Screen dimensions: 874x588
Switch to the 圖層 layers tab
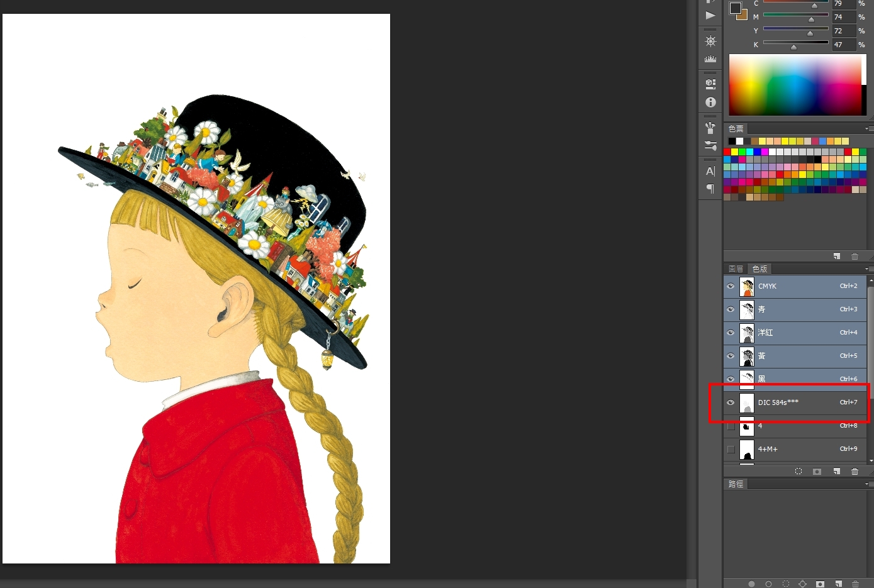click(736, 269)
